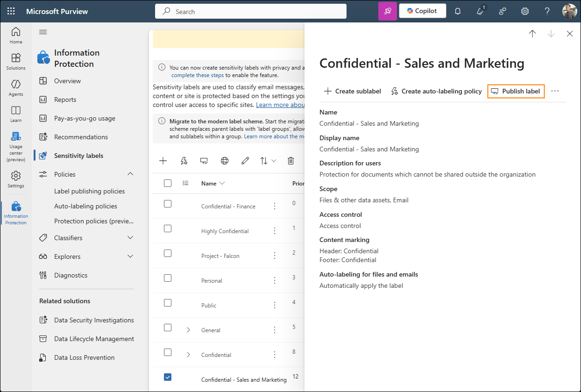Open Label publishing policies page
581x392 pixels.
point(90,191)
